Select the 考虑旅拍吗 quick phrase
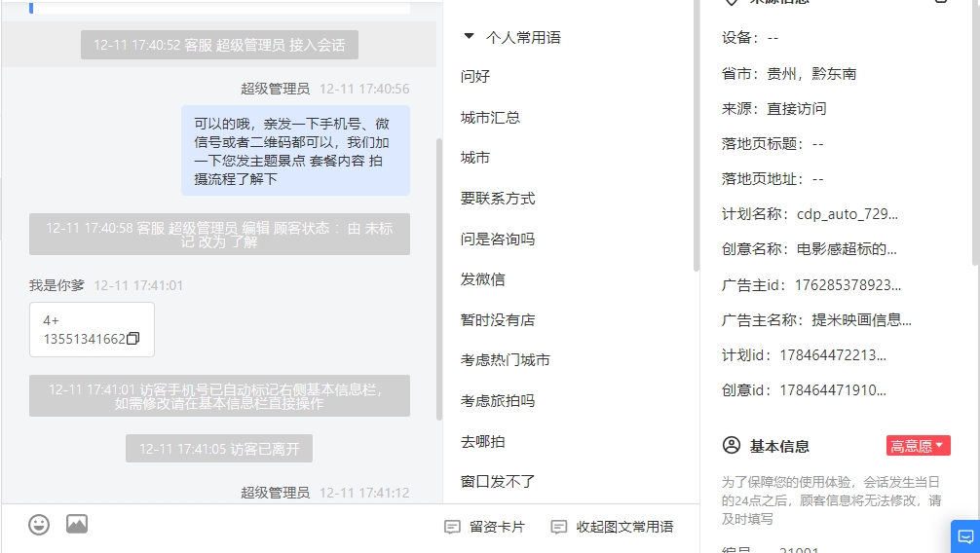 coord(498,400)
